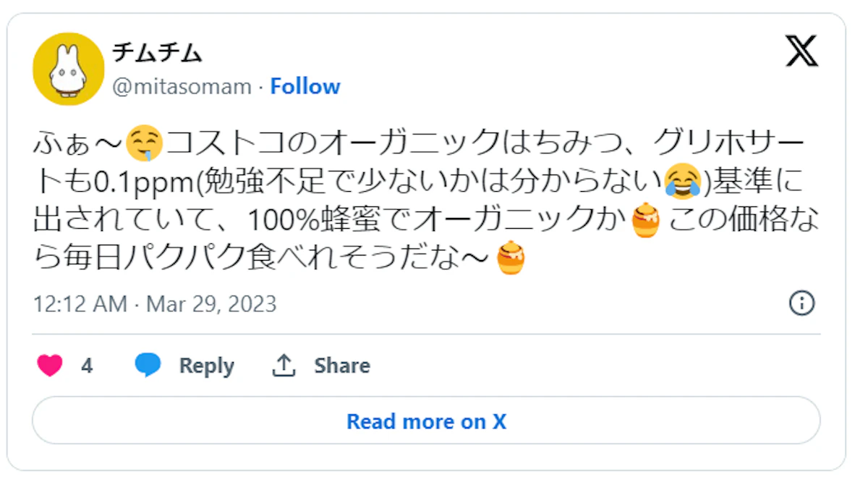This screenshot has height=480, width=868.
Task: Click the heart like icon
Action: pyautogui.click(x=50, y=366)
